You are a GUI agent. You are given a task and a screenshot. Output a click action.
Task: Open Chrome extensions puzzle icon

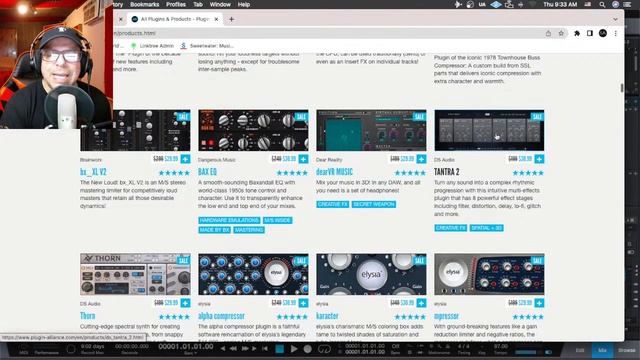click(577, 33)
